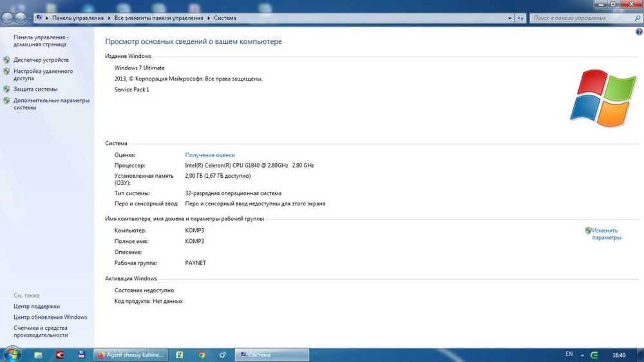The width and height of the screenshot is (644, 362).
Task: Click the Forward navigation arrow button
Action: tap(20, 18)
